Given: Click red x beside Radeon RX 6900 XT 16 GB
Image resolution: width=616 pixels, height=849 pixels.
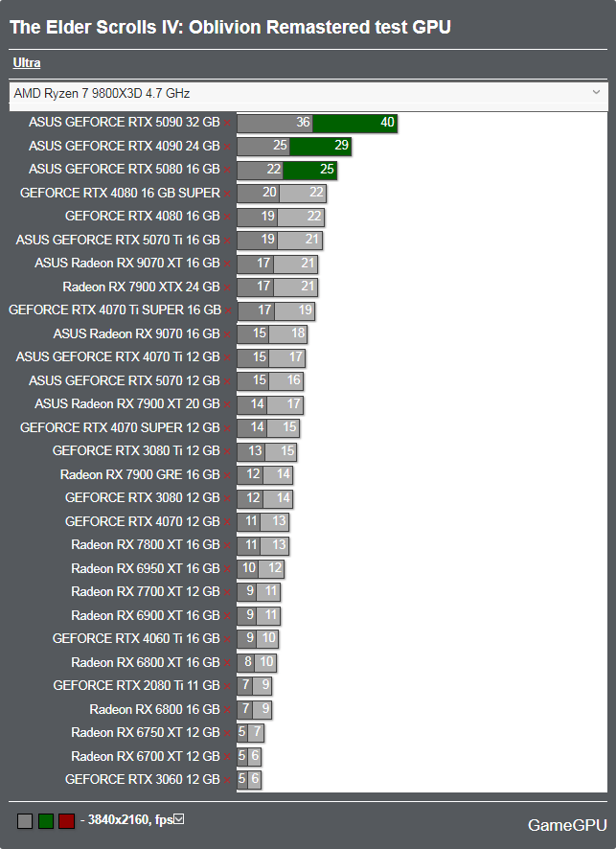Looking at the screenshot, I should [x=227, y=616].
